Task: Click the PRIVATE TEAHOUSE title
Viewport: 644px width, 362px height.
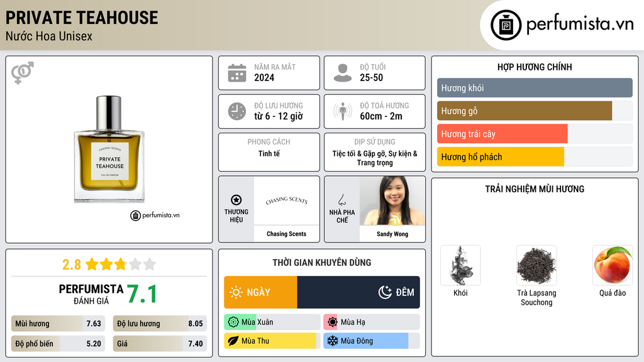Action: 82,18
